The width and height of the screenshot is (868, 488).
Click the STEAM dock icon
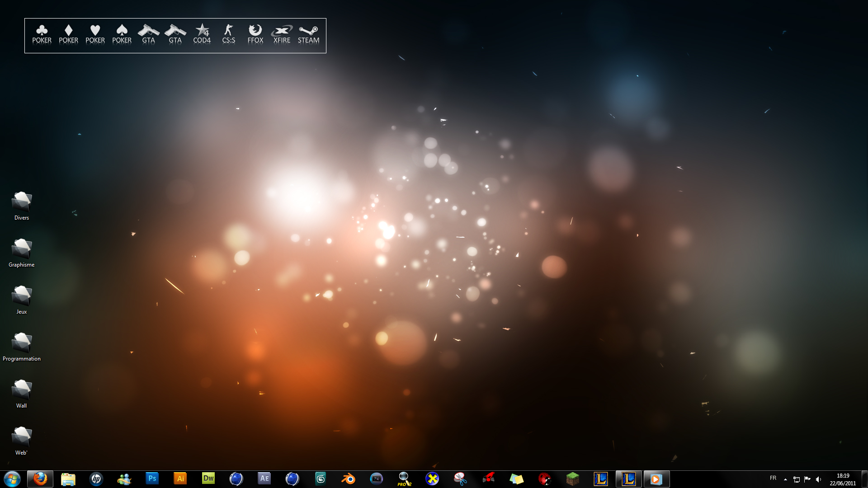(308, 34)
